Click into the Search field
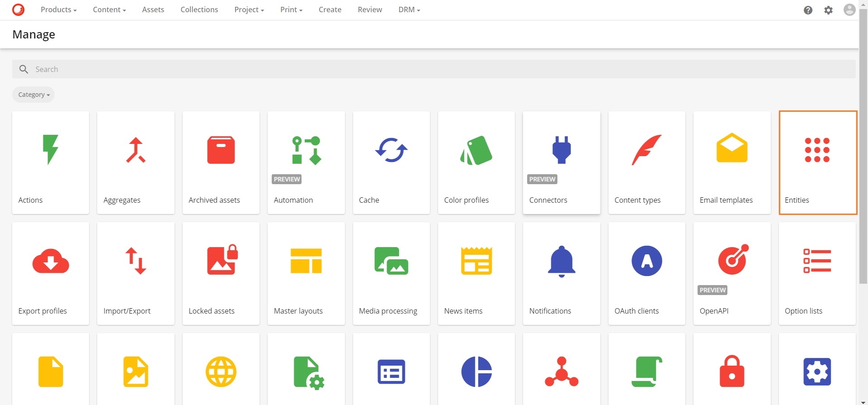Screen dimensions: 868x405 pos(434,69)
